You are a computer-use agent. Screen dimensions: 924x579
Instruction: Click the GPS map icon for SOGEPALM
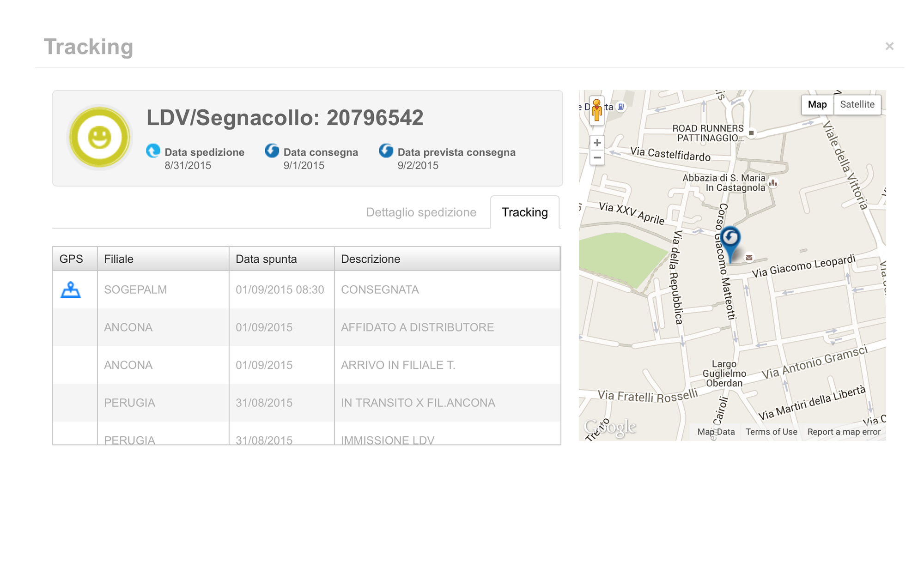pyautogui.click(x=71, y=290)
